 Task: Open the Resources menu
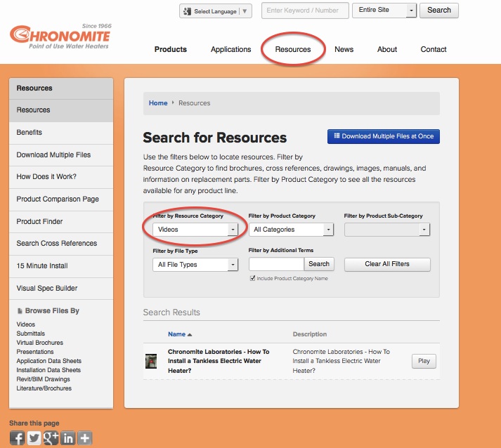pyautogui.click(x=293, y=49)
